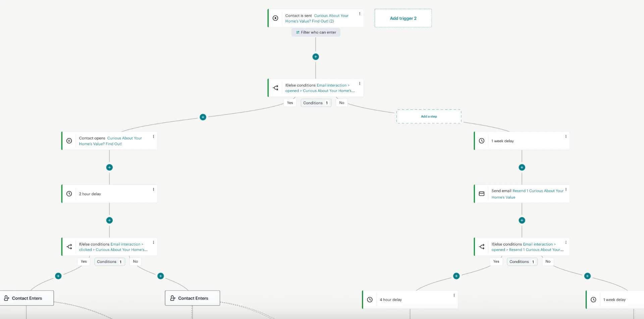This screenshot has height=319, width=644.
Task: Select the Yes branch of the top If/else step
Action: click(x=290, y=103)
